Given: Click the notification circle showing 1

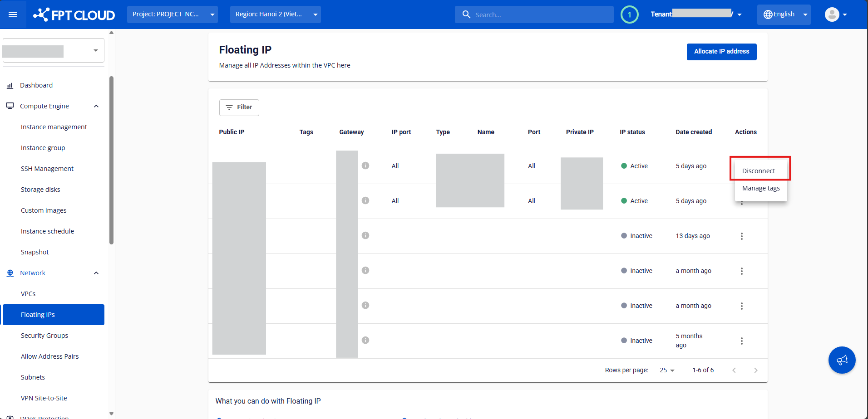Looking at the screenshot, I should click(x=629, y=15).
